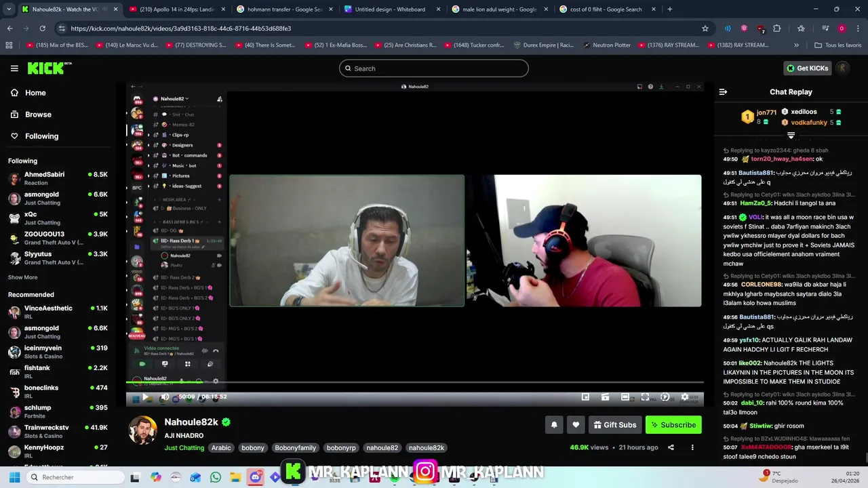Open Chrome profile avatar
Viewport: 868px width, 488px height.
click(x=842, y=28)
